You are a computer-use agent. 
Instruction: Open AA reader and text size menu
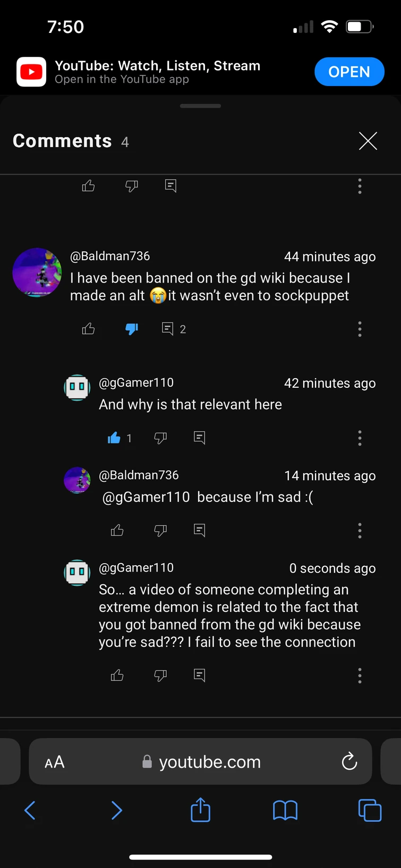tap(55, 762)
